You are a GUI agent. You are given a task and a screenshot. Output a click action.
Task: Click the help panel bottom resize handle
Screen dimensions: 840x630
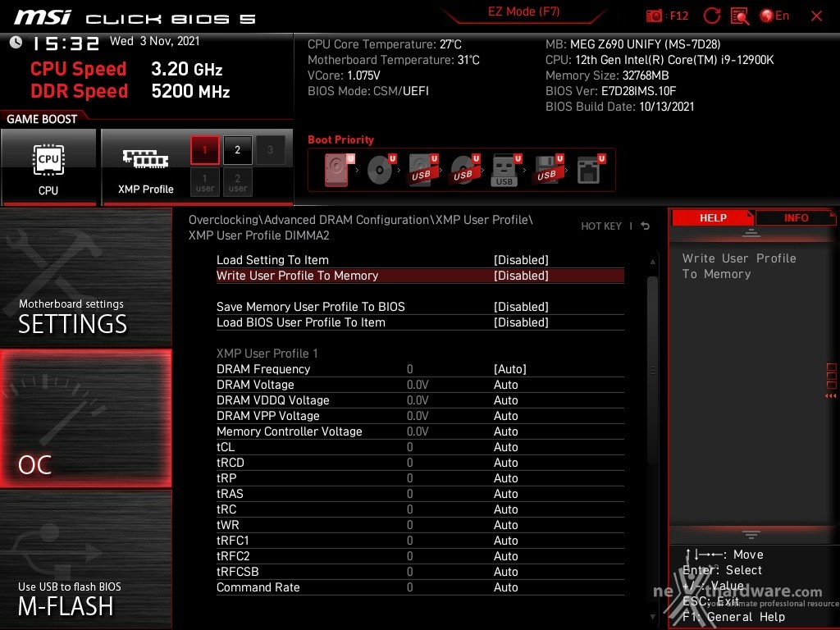[751, 535]
